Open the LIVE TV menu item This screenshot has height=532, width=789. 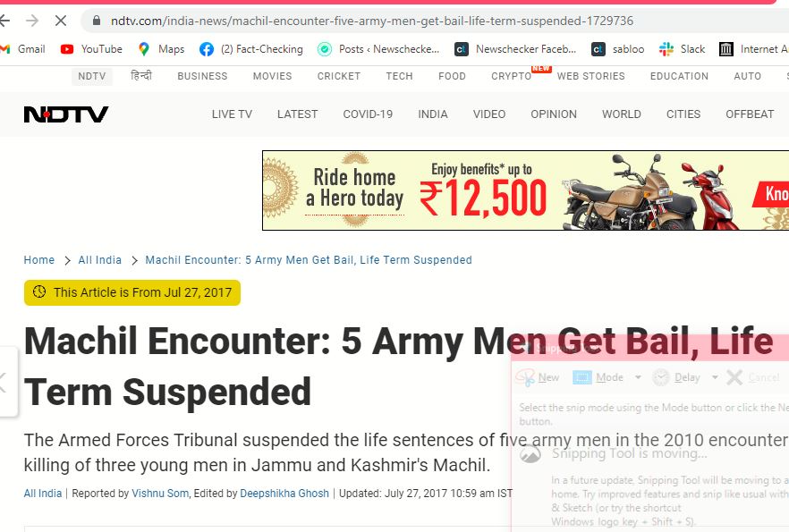232,114
